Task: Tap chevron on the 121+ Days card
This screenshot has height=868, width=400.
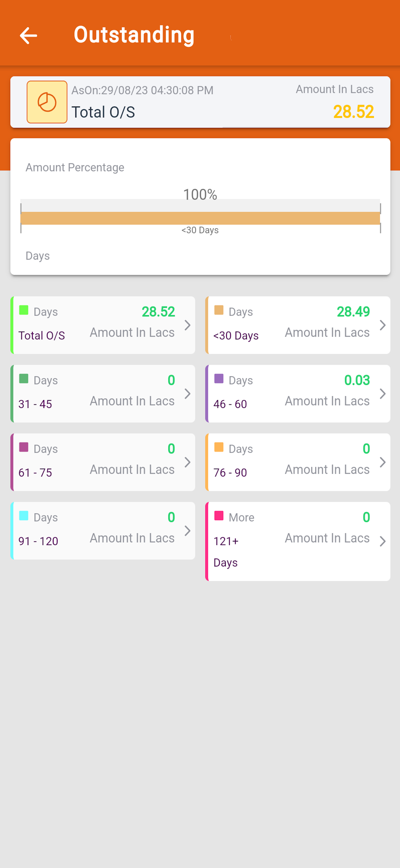Action: 383,541
